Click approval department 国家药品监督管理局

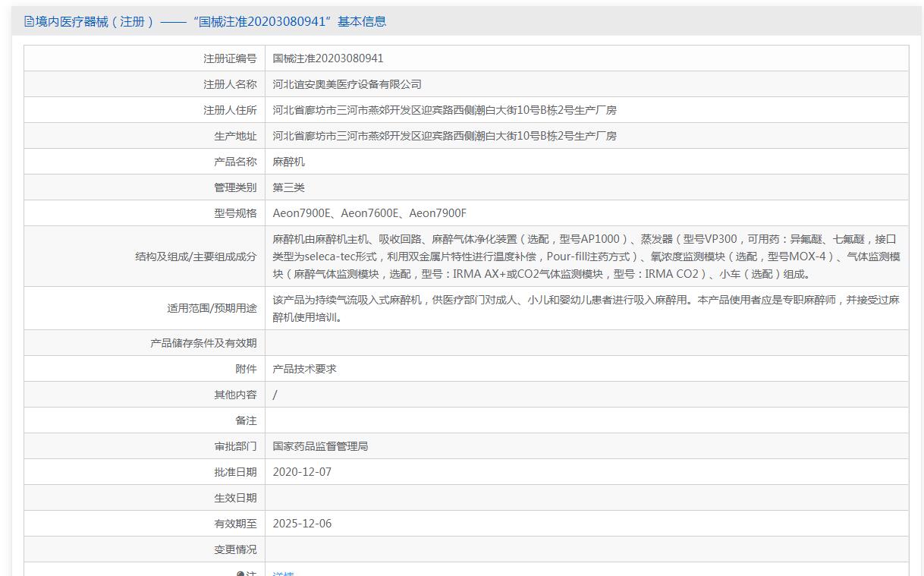point(320,446)
